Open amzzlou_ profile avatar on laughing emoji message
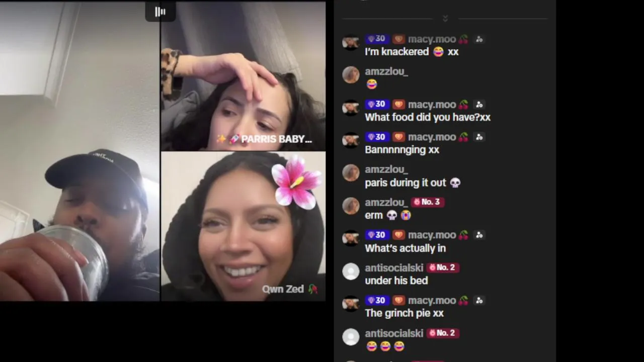The height and width of the screenshot is (362, 644). click(x=351, y=75)
